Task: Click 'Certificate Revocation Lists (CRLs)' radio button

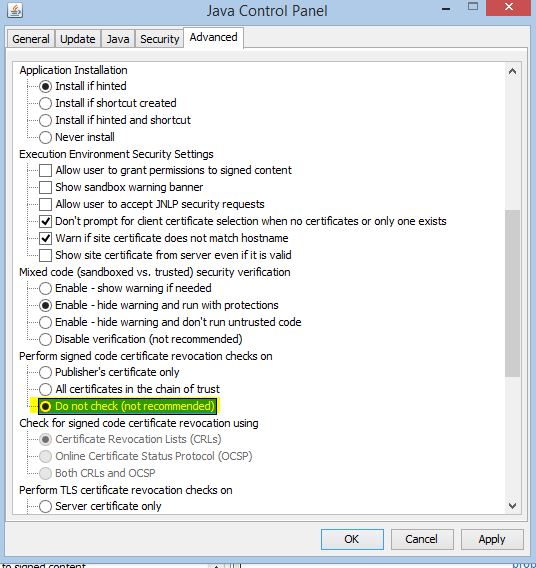Action: coord(45,439)
